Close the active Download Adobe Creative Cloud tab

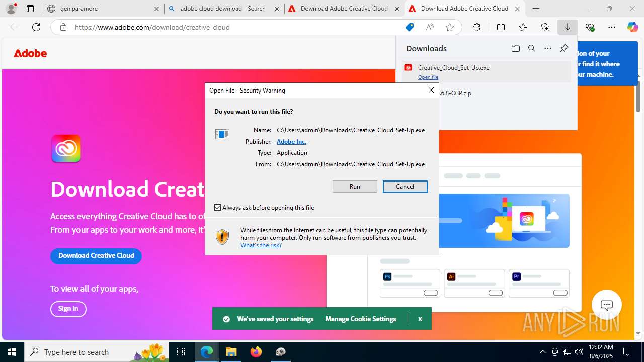[517, 9]
